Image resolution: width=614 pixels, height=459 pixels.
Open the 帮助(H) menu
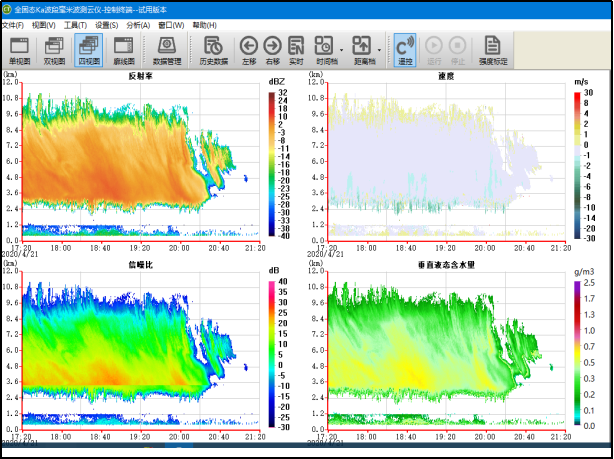pyautogui.click(x=204, y=25)
